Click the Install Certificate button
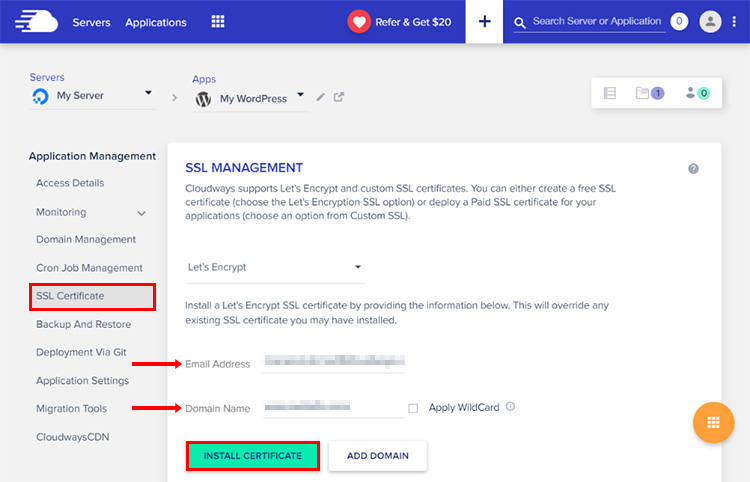 pyautogui.click(x=253, y=456)
